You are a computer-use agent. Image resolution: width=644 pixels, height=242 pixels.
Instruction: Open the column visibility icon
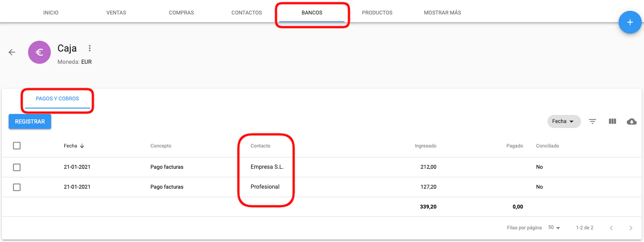[x=612, y=121]
